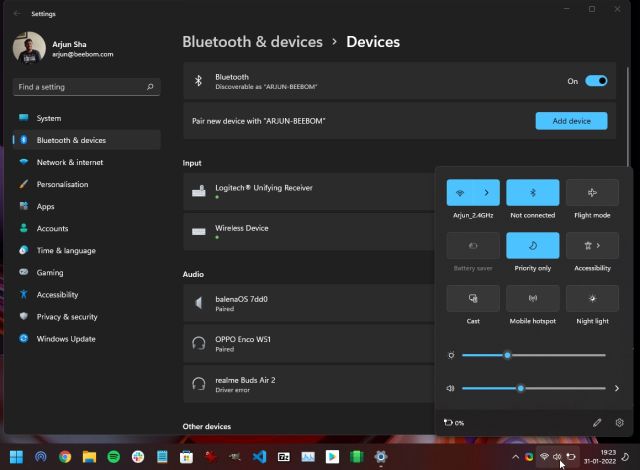Open Microsoft Store from taskbar
This screenshot has height=470, width=640.
pyautogui.click(x=186, y=457)
